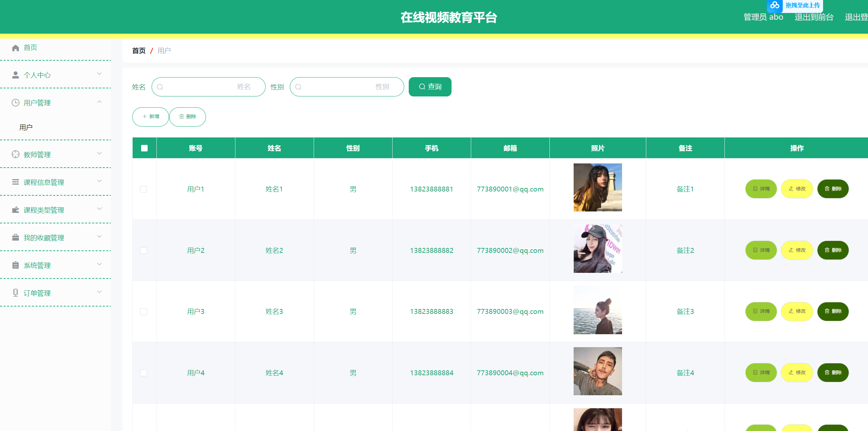Click 用户1's profile photo thumbnail
The height and width of the screenshot is (431, 868).
[597, 188]
